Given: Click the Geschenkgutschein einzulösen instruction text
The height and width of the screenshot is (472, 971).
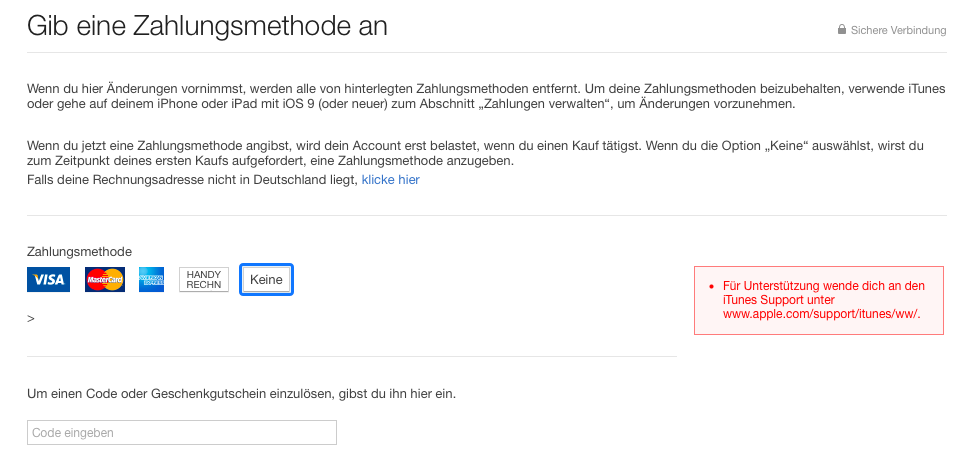Looking at the screenshot, I should click(241, 394).
